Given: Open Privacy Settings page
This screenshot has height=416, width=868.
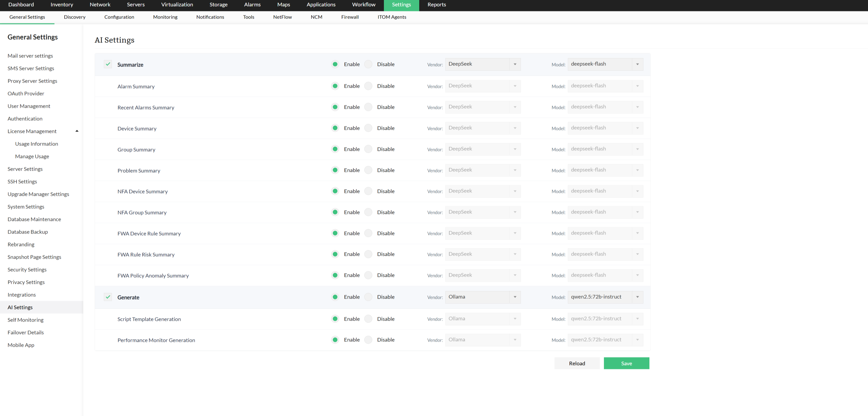Looking at the screenshot, I should (26, 282).
